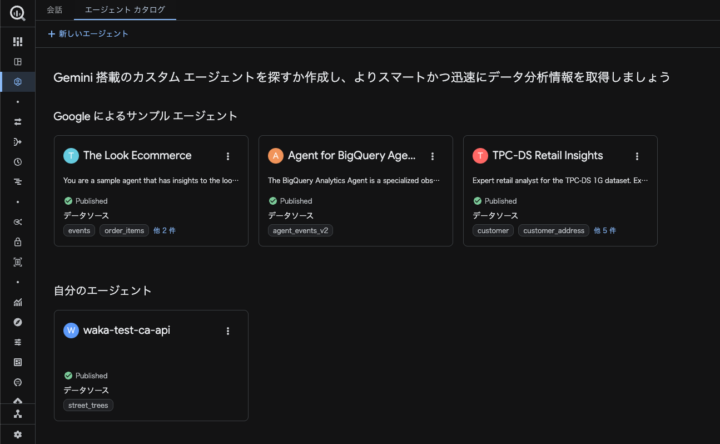The image size is (720, 444).
Task: Click the 新しいエージェント button
Action: (x=88, y=34)
